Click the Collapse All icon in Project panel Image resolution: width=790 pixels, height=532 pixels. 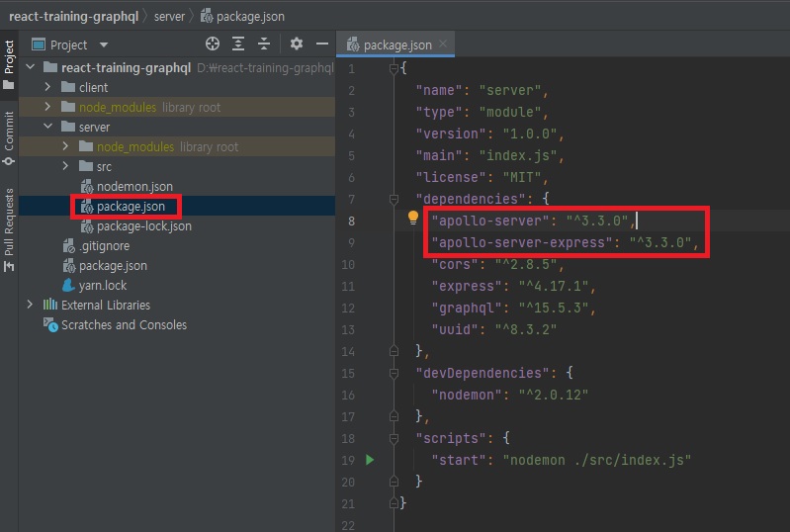[x=264, y=44]
